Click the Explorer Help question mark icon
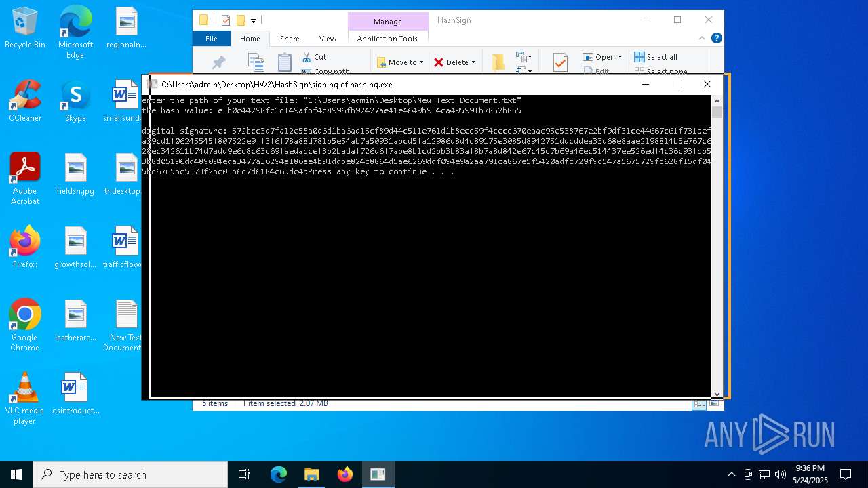The height and width of the screenshot is (488, 868). coord(716,38)
